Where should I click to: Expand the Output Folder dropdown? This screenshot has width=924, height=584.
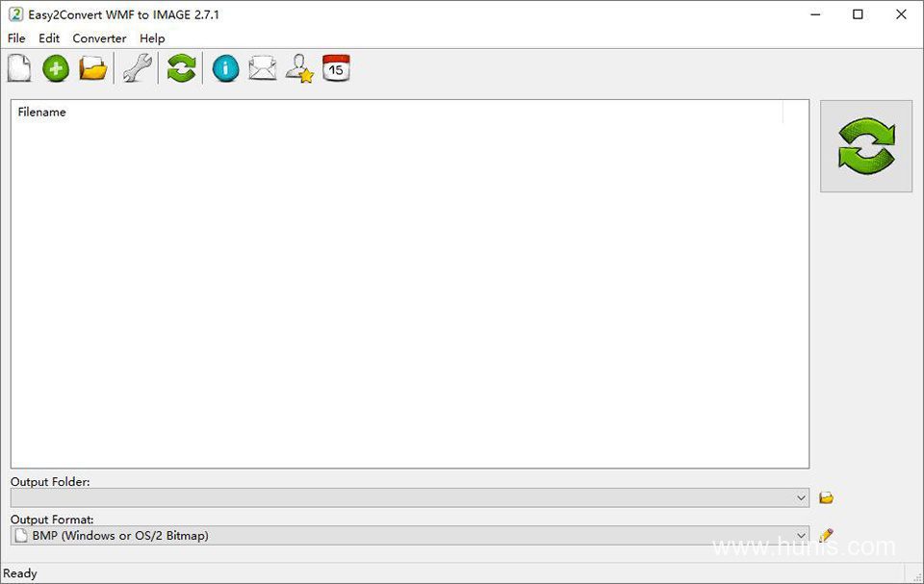801,498
